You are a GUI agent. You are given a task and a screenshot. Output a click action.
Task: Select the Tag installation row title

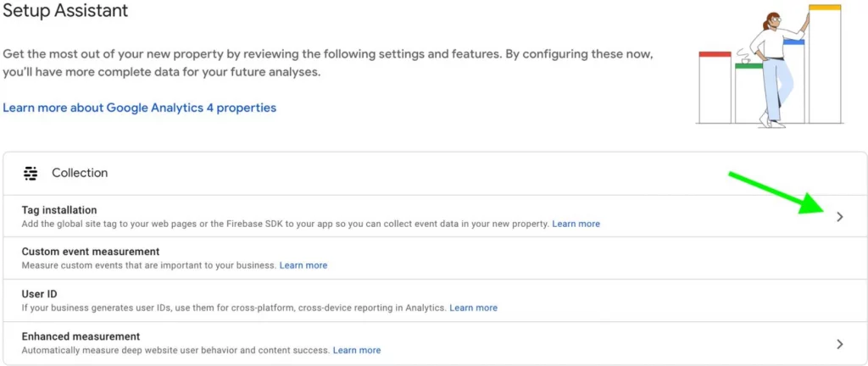click(x=59, y=210)
